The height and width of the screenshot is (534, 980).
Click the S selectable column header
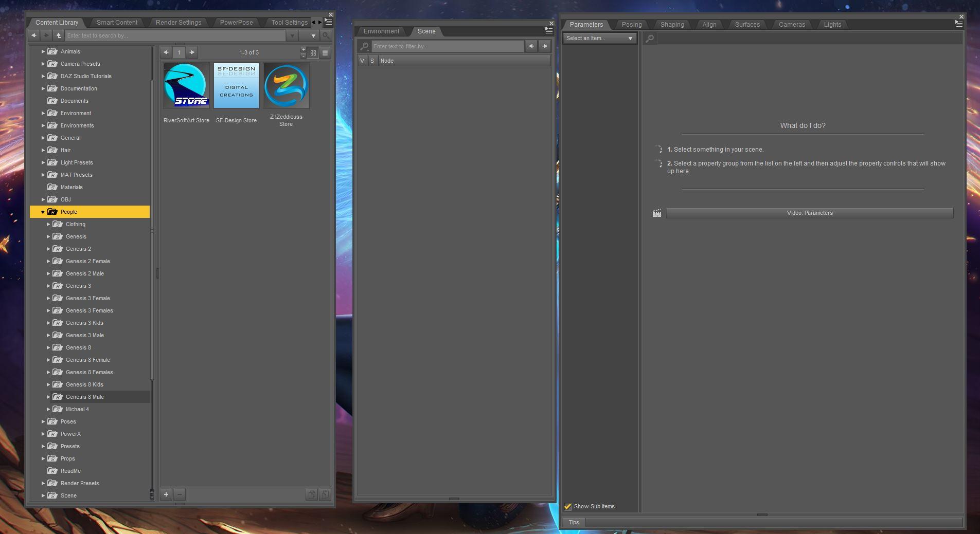tap(372, 61)
